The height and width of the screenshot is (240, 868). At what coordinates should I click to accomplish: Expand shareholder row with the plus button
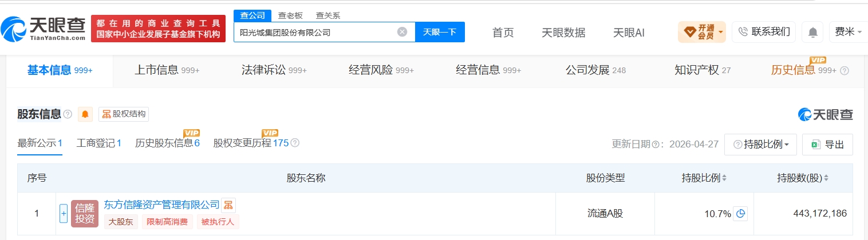pos(64,214)
